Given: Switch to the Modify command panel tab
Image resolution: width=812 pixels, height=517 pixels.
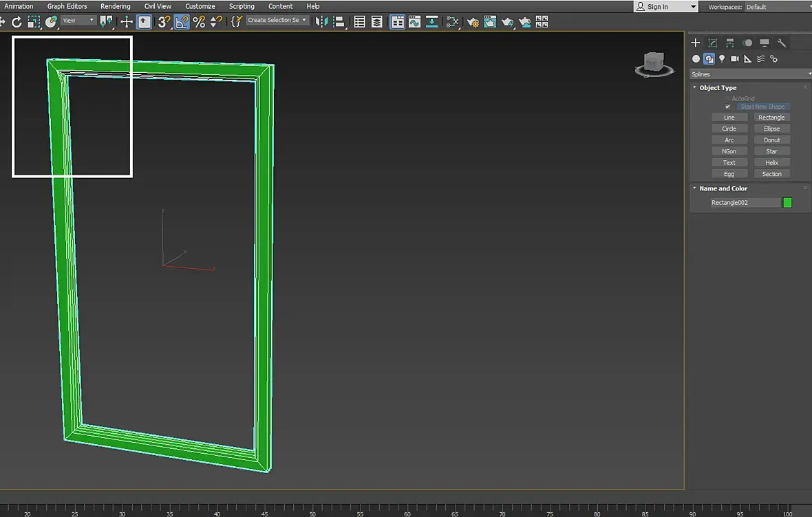Looking at the screenshot, I should click(x=713, y=43).
